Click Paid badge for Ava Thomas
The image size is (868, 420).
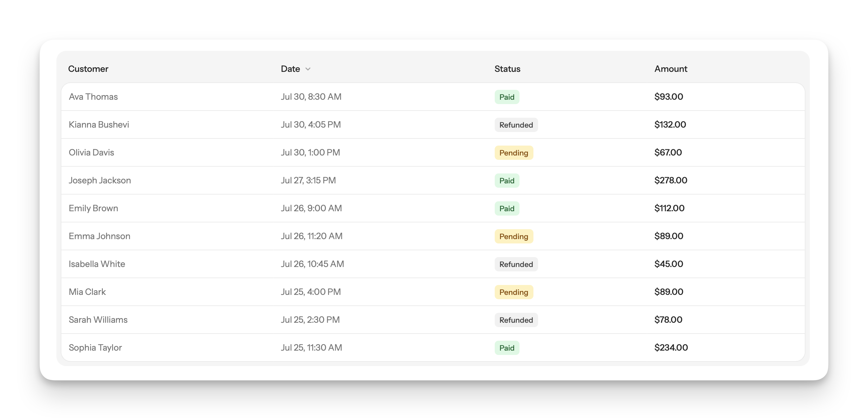pyautogui.click(x=507, y=97)
